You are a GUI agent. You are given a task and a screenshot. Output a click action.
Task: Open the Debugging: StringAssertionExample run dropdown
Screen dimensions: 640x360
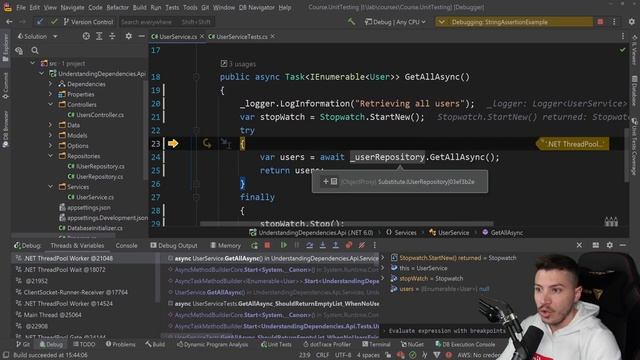click(x=513, y=22)
